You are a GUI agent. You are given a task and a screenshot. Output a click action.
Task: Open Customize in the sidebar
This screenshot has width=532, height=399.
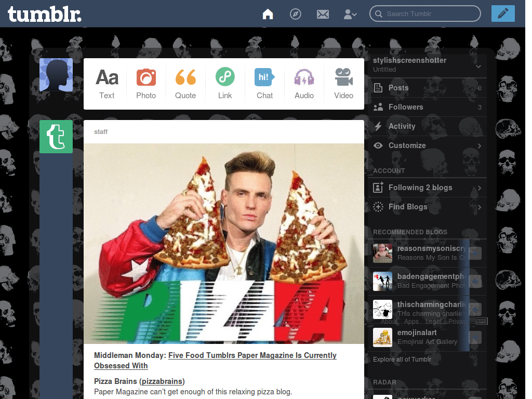(428, 145)
